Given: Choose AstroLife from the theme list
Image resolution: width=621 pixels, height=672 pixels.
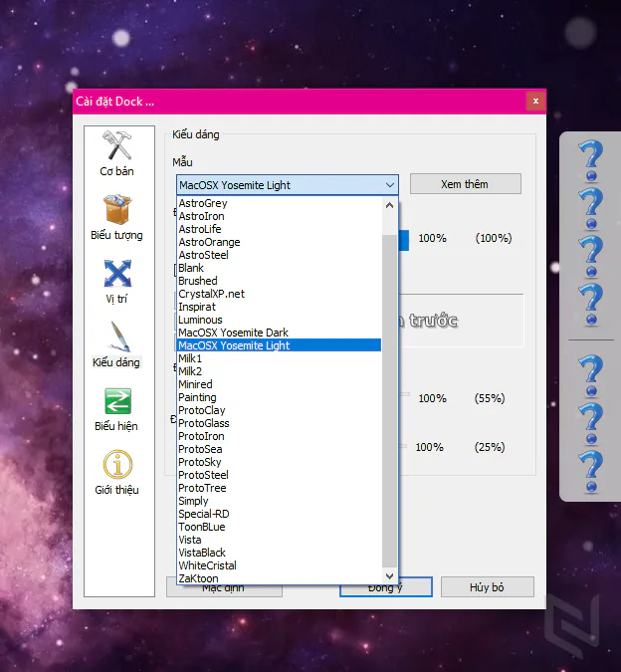Looking at the screenshot, I should pyautogui.click(x=279, y=229).
